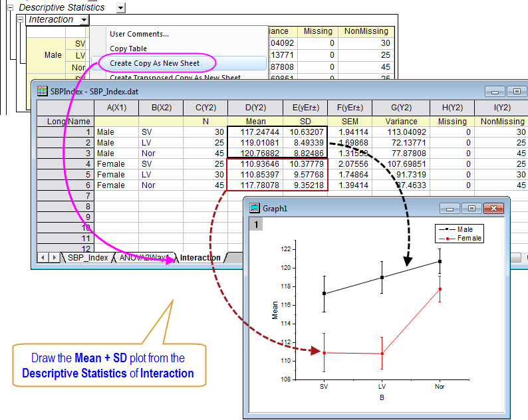Select row header 8 in the worksheet

pyautogui.click(x=65, y=206)
